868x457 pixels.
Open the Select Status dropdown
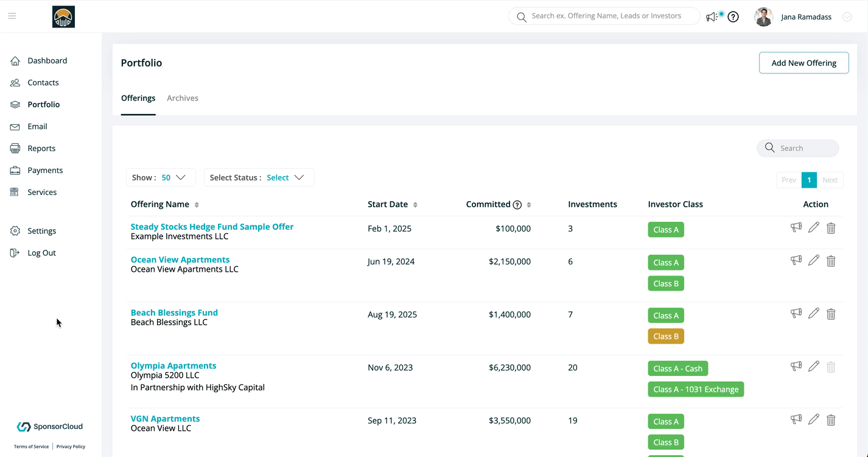point(259,177)
